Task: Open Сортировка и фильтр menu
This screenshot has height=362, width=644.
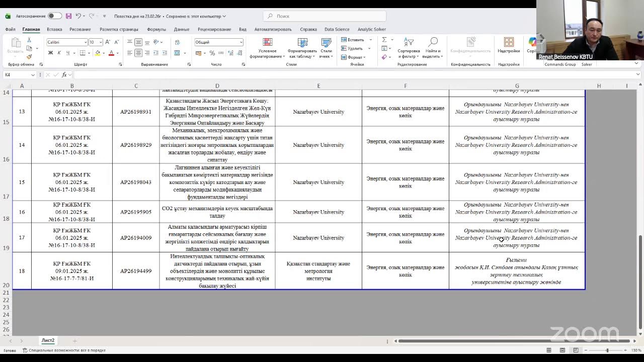Action: pos(409,48)
